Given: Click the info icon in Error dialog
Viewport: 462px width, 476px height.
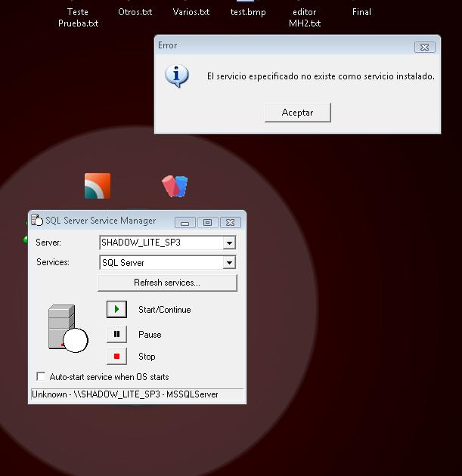Looking at the screenshot, I should [x=176, y=76].
